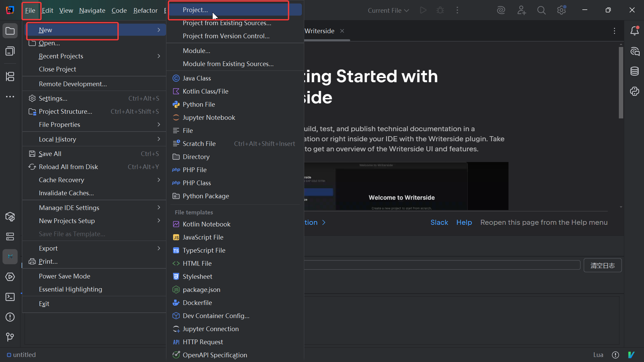Choose Project from Version Control

(x=226, y=36)
